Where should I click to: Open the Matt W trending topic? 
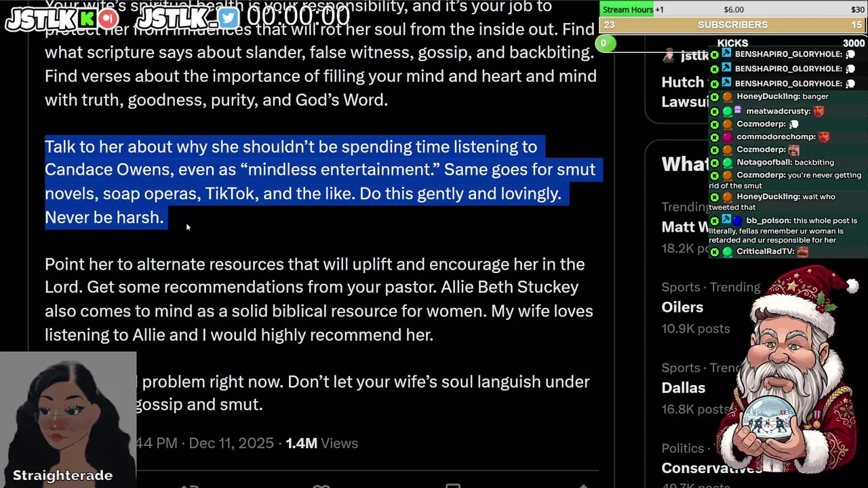pyautogui.click(x=685, y=227)
